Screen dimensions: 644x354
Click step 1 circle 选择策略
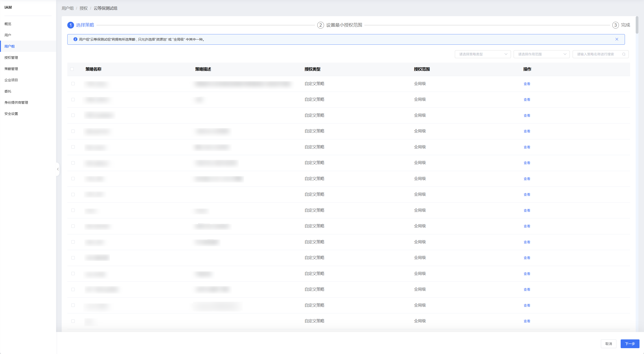[x=70, y=25]
